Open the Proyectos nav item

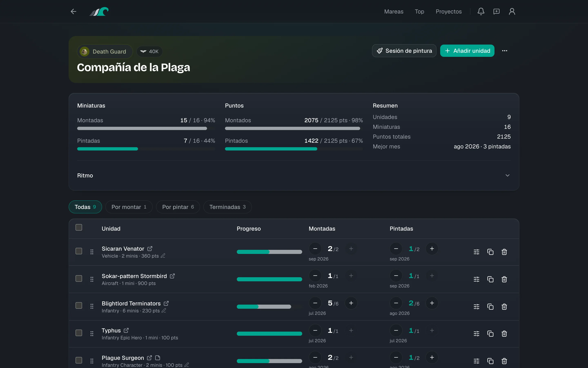(449, 11)
